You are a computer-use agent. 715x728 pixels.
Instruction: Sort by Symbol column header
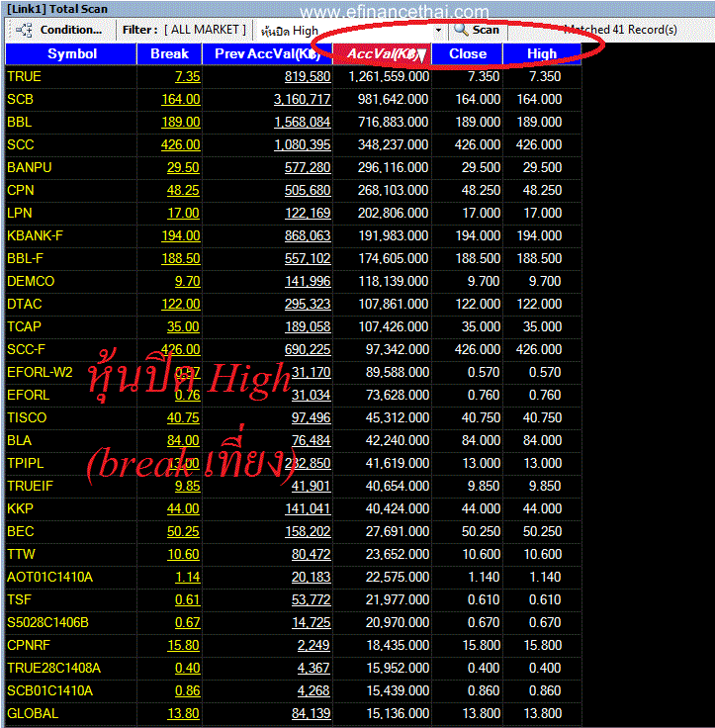[71, 53]
